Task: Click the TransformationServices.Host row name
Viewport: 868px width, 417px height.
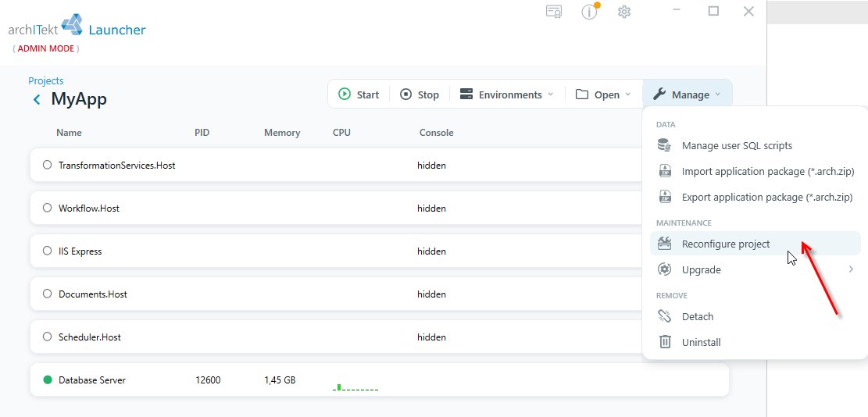Action: coord(117,165)
